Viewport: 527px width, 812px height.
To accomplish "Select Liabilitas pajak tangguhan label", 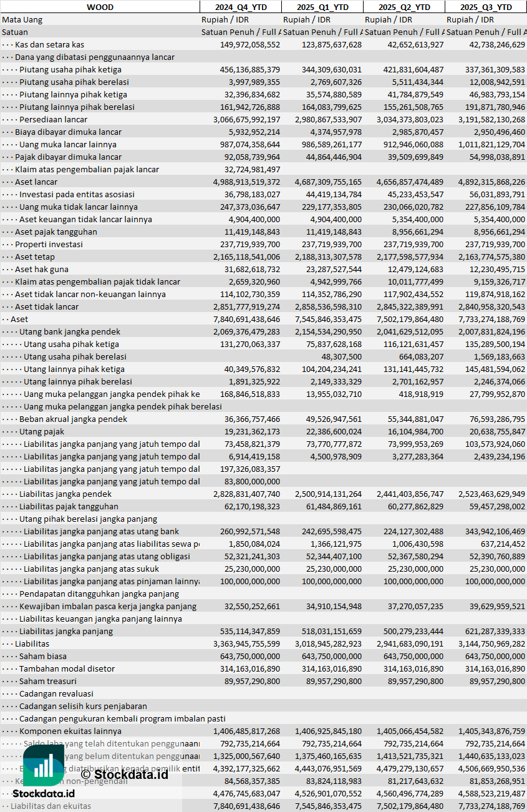I will 69,506.
